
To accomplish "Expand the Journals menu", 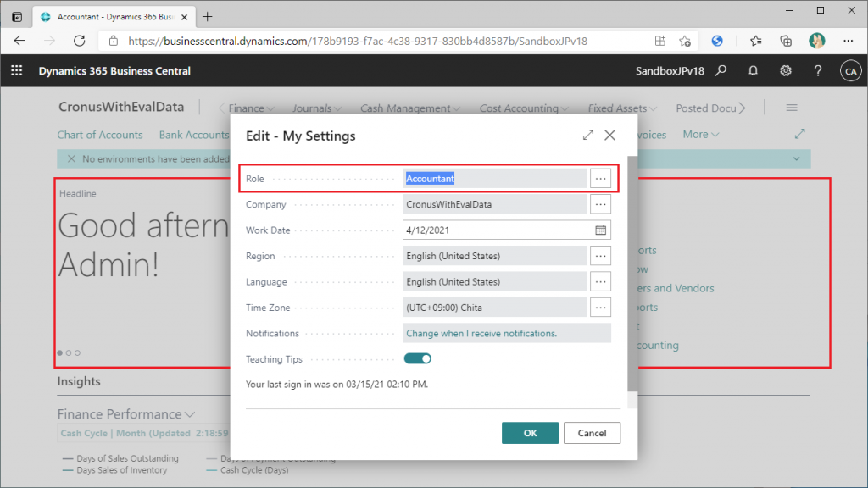I will [x=317, y=108].
